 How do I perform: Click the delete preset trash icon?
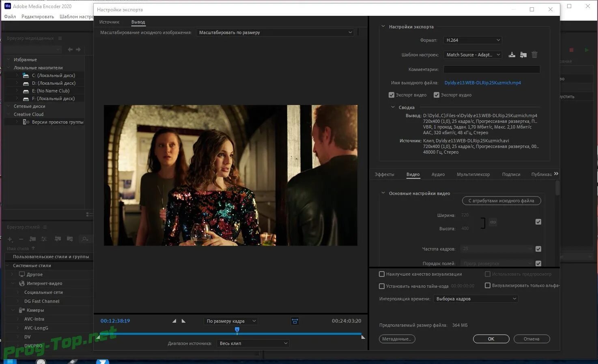535,55
